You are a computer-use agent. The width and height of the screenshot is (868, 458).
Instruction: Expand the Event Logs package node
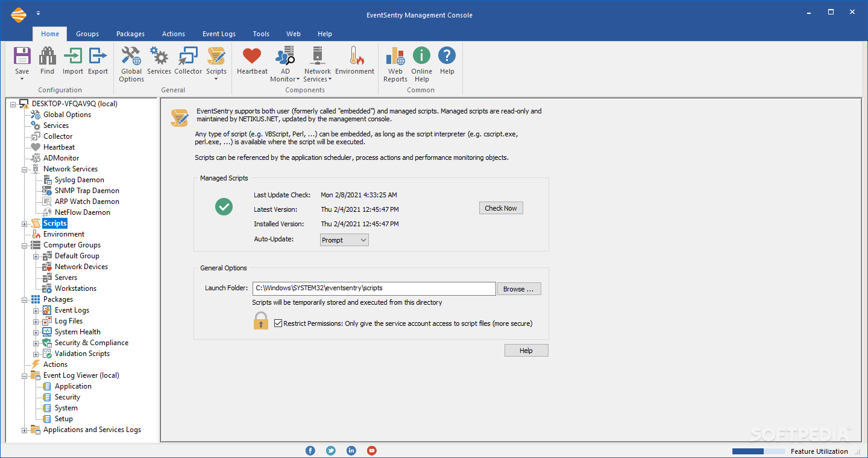pos(36,311)
